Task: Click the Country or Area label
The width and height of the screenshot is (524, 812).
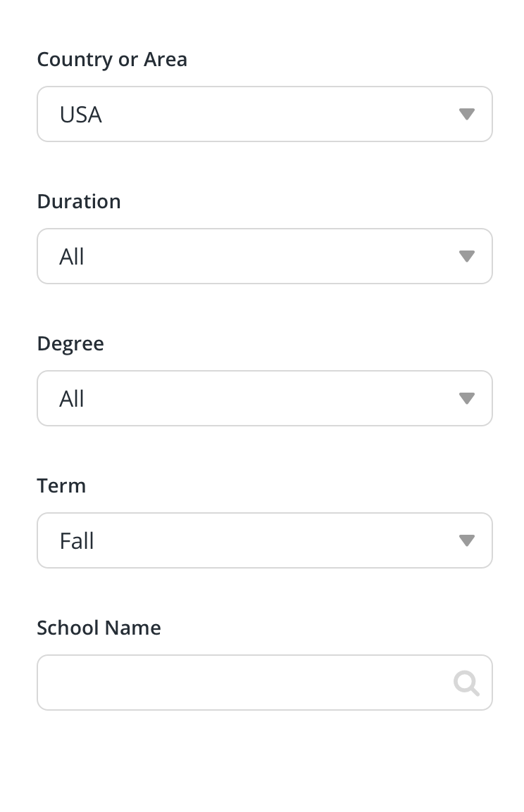Action: 112,59
